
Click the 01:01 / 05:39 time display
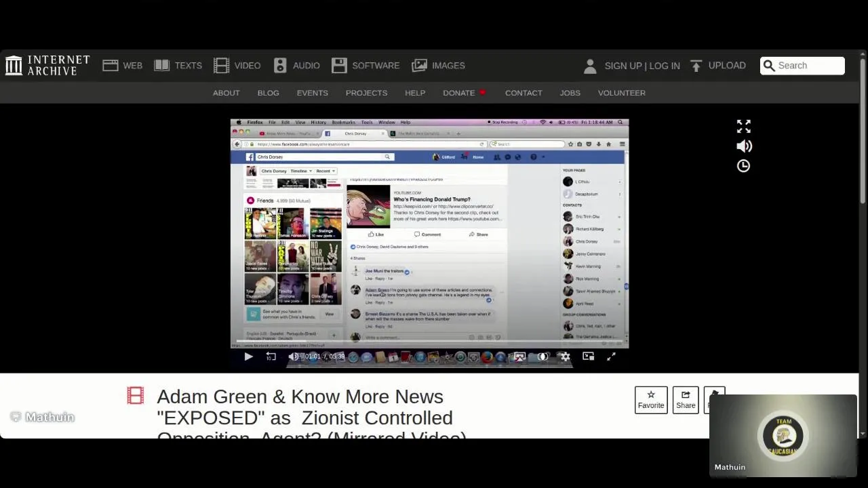pos(324,357)
